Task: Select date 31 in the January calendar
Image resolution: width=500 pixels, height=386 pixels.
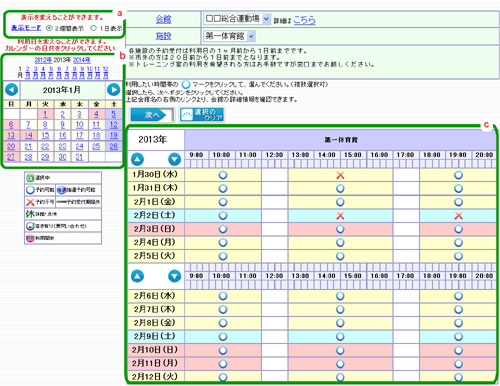Action: pyautogui.click(x=79, y=157)
